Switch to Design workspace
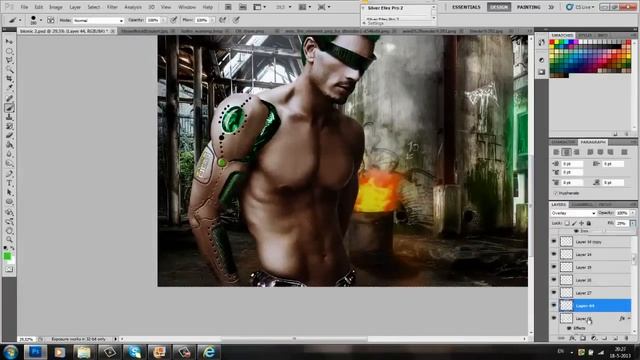The image size is (640, 360). tap(498, 7)
